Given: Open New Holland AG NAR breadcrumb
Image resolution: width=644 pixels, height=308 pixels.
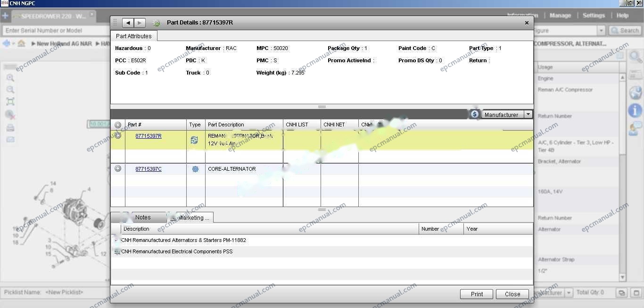Looking at the screenshot, I should pos(64,43).
